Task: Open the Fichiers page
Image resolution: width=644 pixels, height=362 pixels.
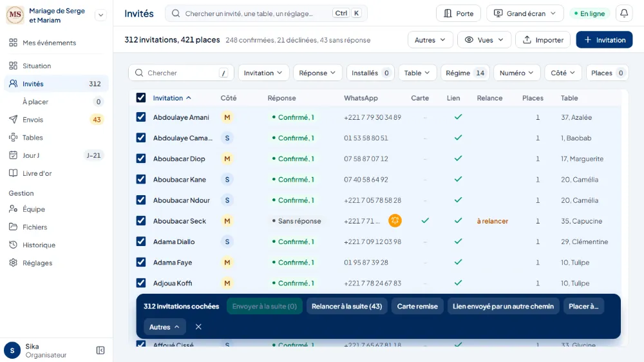Action: (x=56, y=227)
